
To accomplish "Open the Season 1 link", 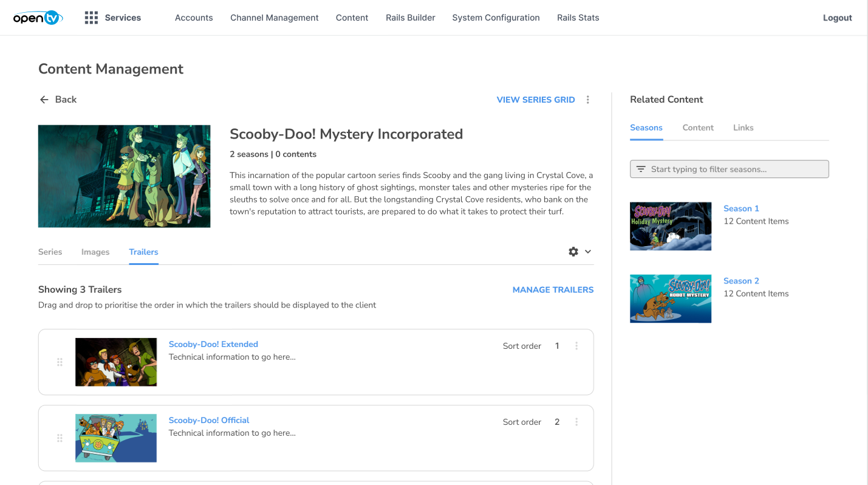I will point(741,208).
